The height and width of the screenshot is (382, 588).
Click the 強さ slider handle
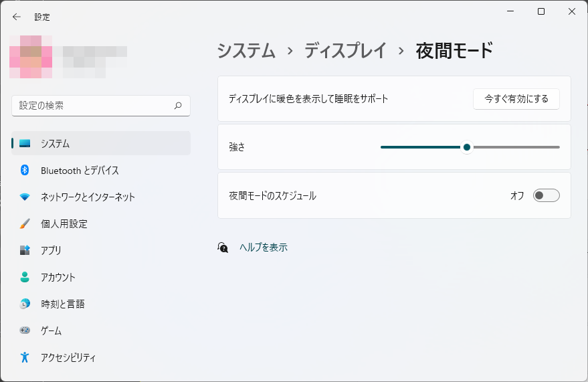tap(467, 147)
